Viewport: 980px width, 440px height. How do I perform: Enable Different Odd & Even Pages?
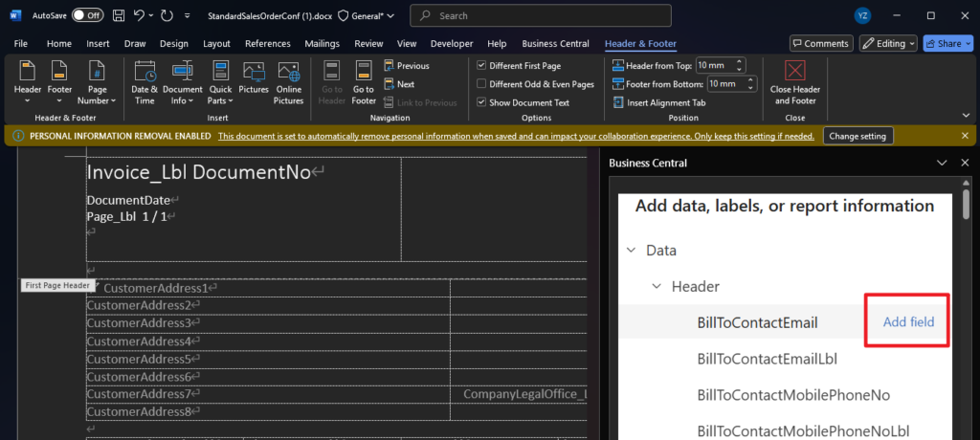pyautogui.click(x=481, y=84)
